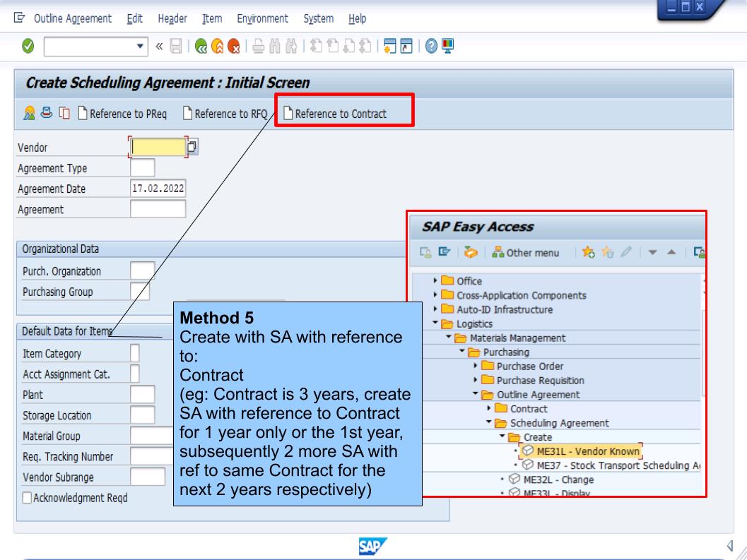Open the Header menu
The height and width of the screenshot is (560, 747).
(172, 18)
